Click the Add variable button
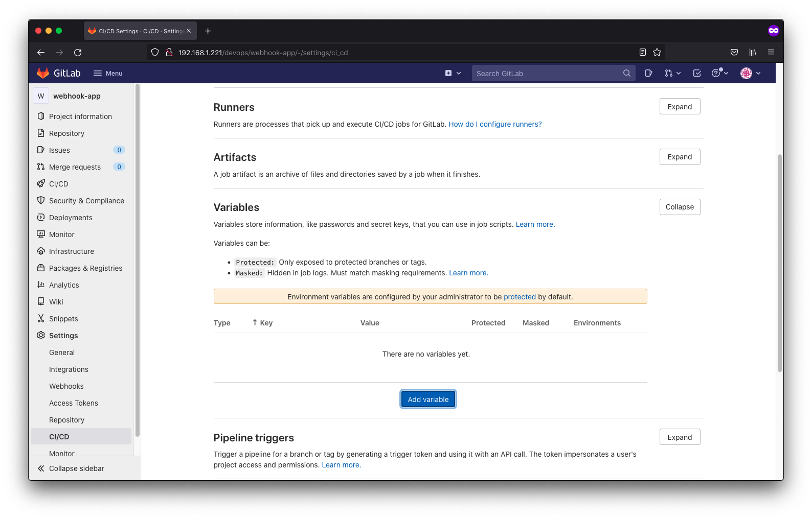 (428, 399)
